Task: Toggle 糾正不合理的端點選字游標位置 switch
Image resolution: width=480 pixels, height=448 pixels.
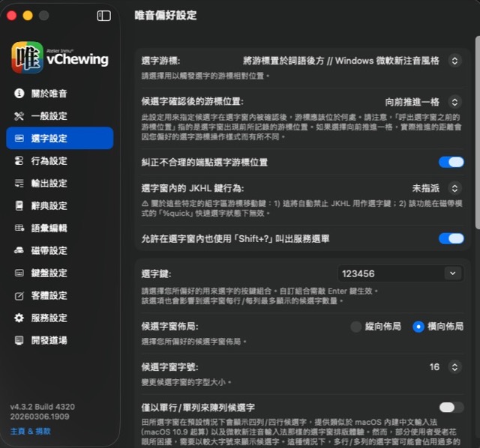Action: (x=451, y=162)
